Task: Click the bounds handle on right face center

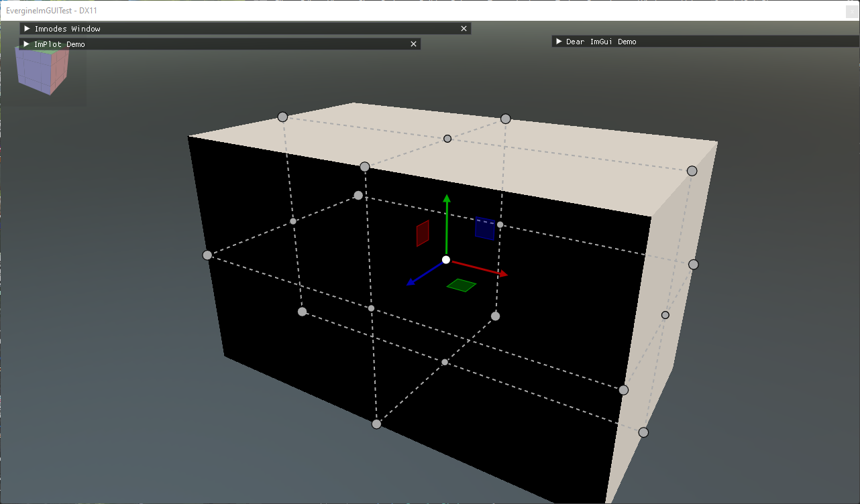Action: coord(665,315)
